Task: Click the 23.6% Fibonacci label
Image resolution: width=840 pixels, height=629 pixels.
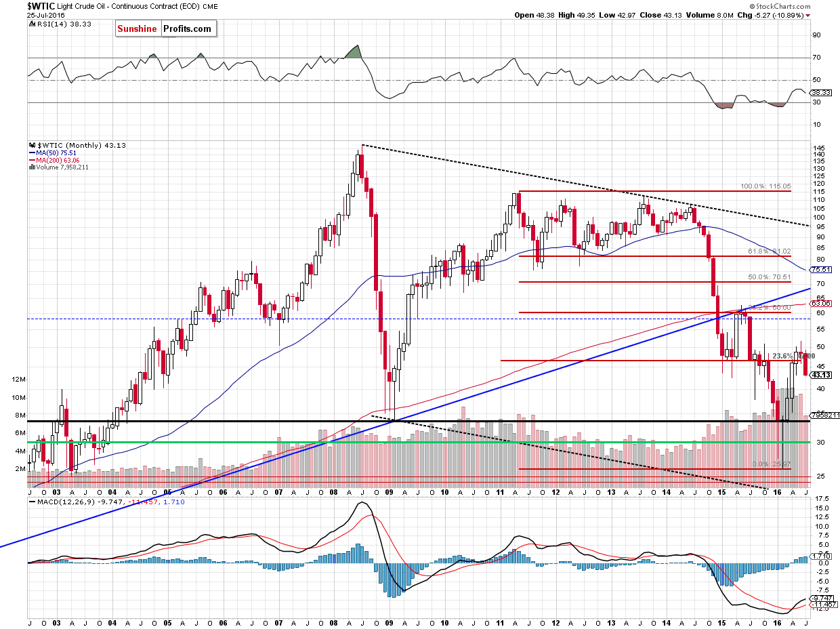Action: click(793, 356)
